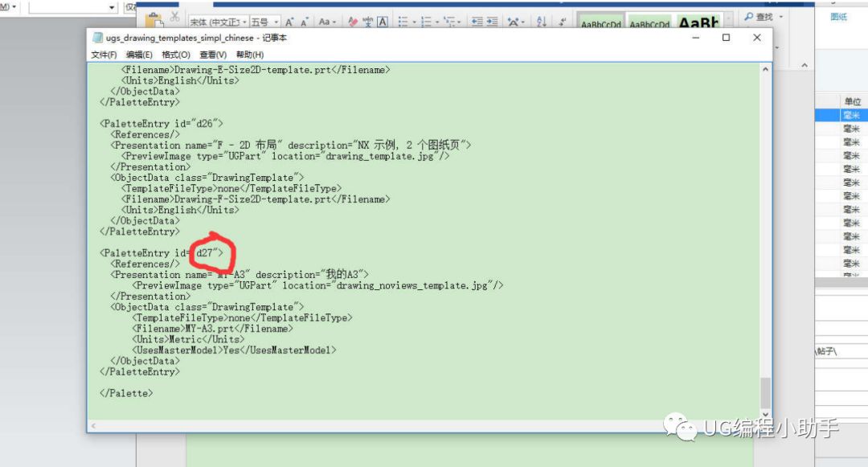
Task: Click the Paste clipboard icon in Word ribbon
Action: coord(154,20)
